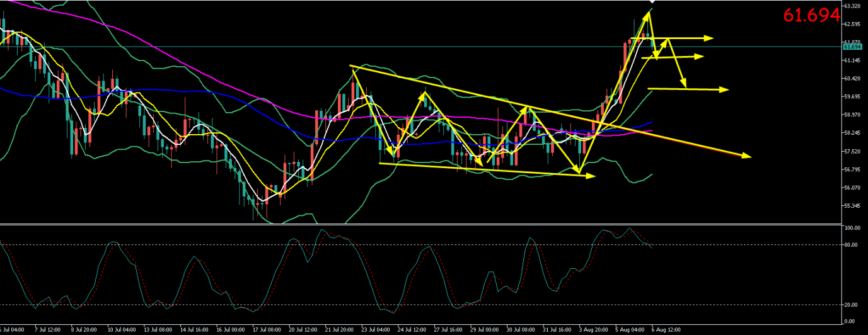Click the 56.070 price axis label
The width and height of the screenshot is (868, 335).
coord(854,188)
